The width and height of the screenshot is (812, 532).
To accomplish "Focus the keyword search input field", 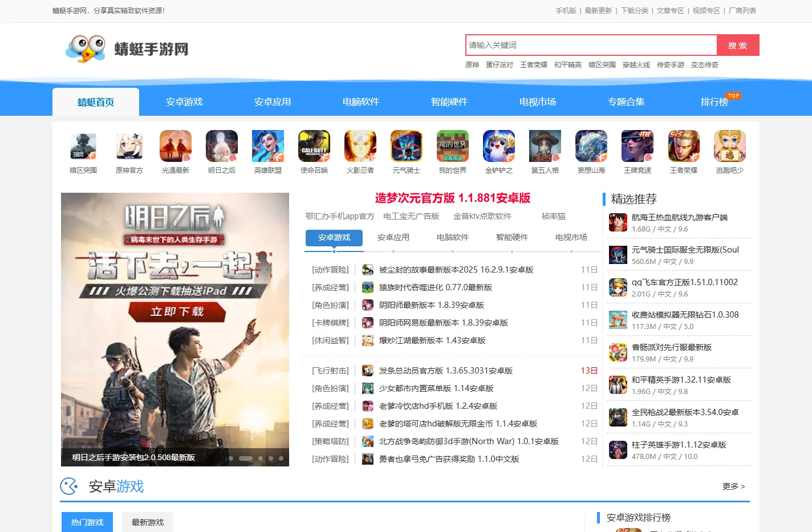I will 591,46.
